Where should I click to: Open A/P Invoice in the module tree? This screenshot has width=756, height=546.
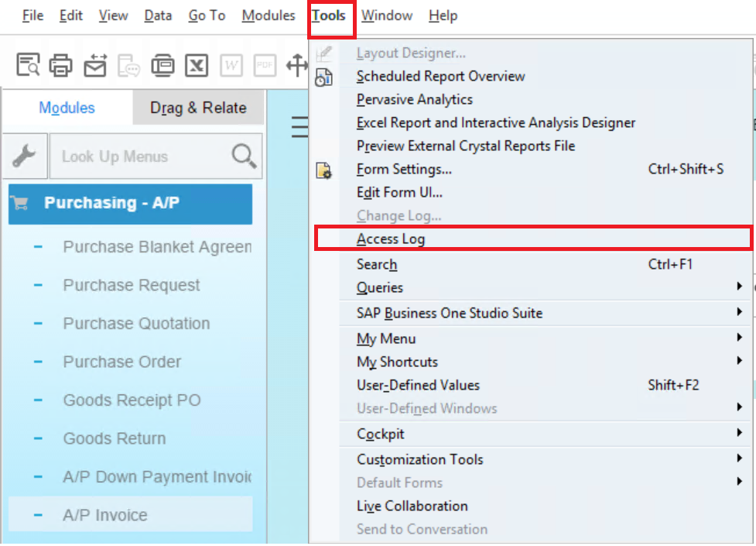coord(105,515)
